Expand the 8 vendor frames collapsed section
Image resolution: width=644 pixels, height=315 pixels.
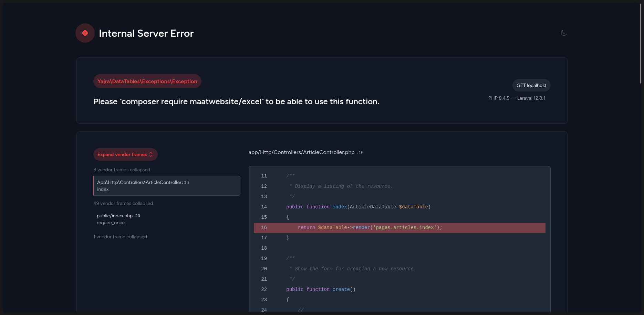(x=122, y=170)
